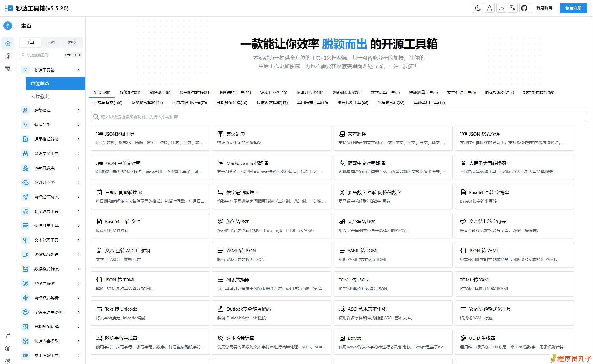Click the 数据格式转换 icon in sidebar

(25, 269)
